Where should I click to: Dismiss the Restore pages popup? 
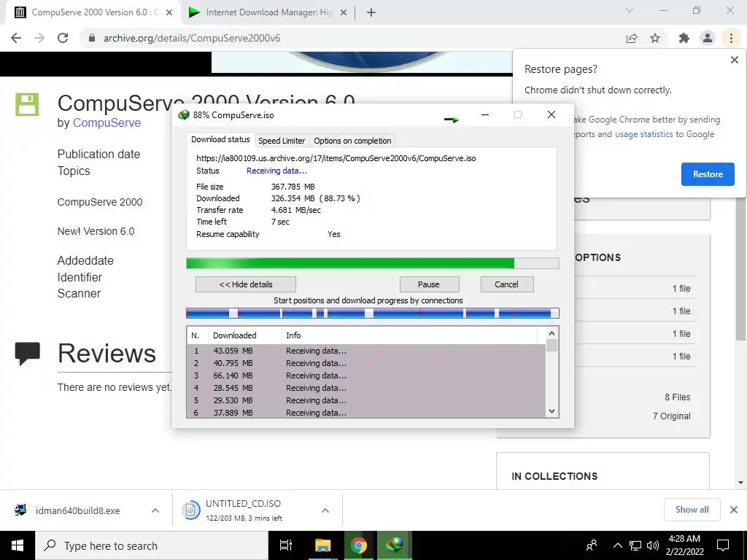tap(734, 60)
